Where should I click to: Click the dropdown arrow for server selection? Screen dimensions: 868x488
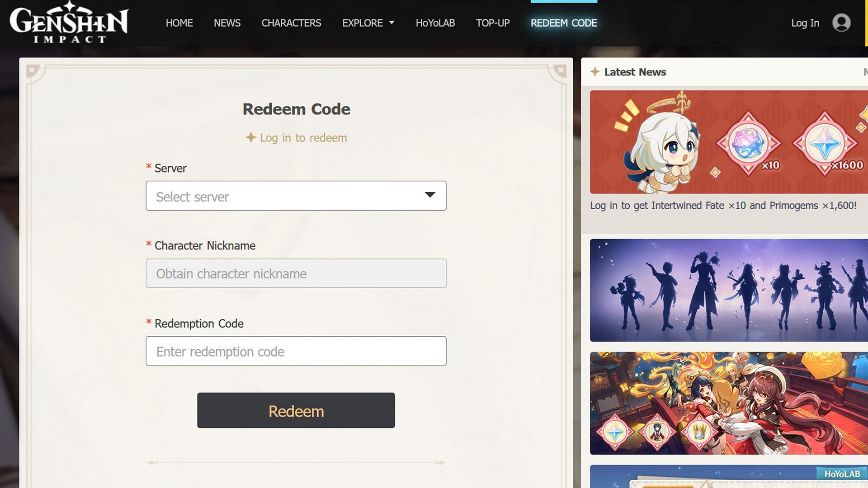click(x=430, y=196)
